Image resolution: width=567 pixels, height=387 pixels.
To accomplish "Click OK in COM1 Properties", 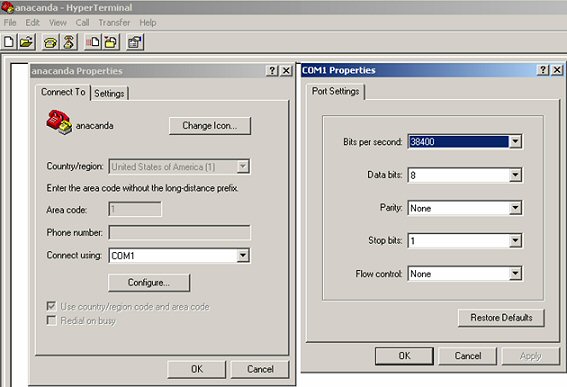I will [x=404, y=356].
